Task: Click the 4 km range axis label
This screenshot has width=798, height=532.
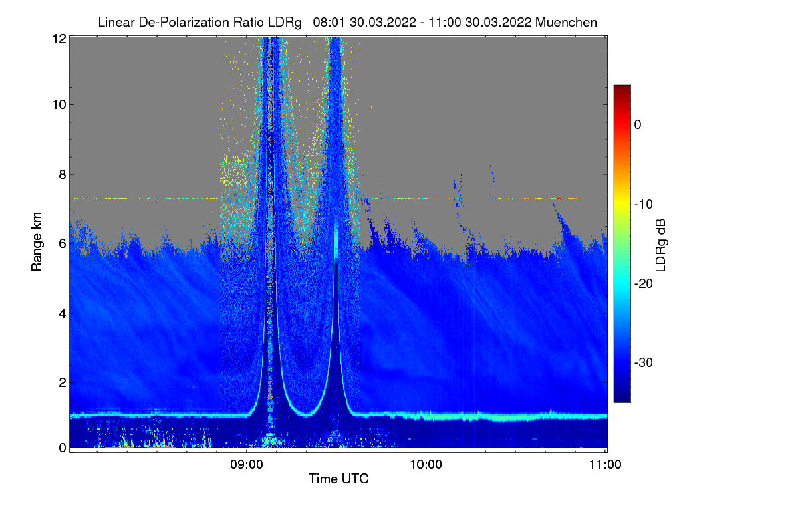Action: tap(62, 313)
